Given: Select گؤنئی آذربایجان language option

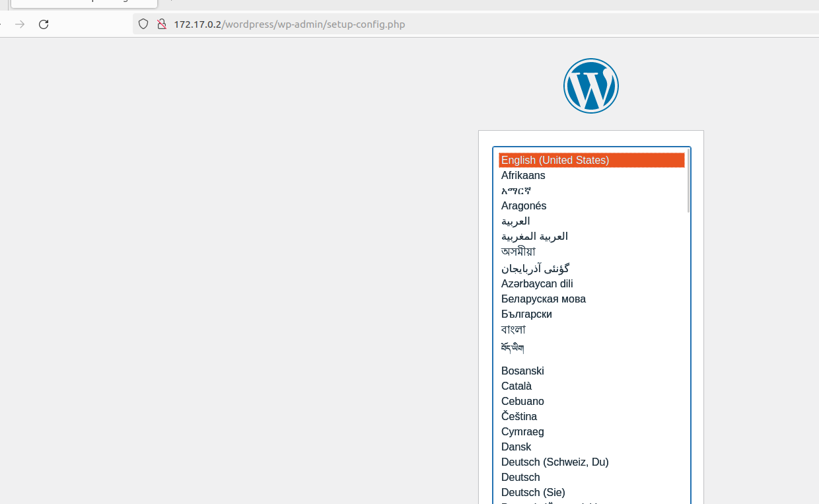Looking at the screenshot, I should (591, 268).
